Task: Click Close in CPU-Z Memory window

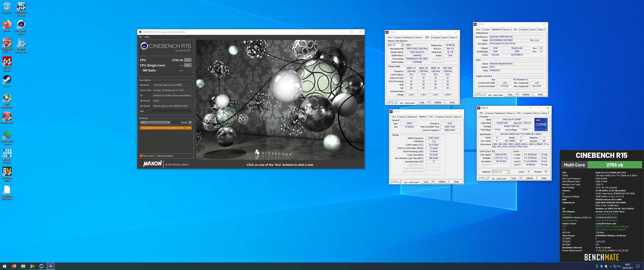Action: pyautogui.click(x=456, y=181)
